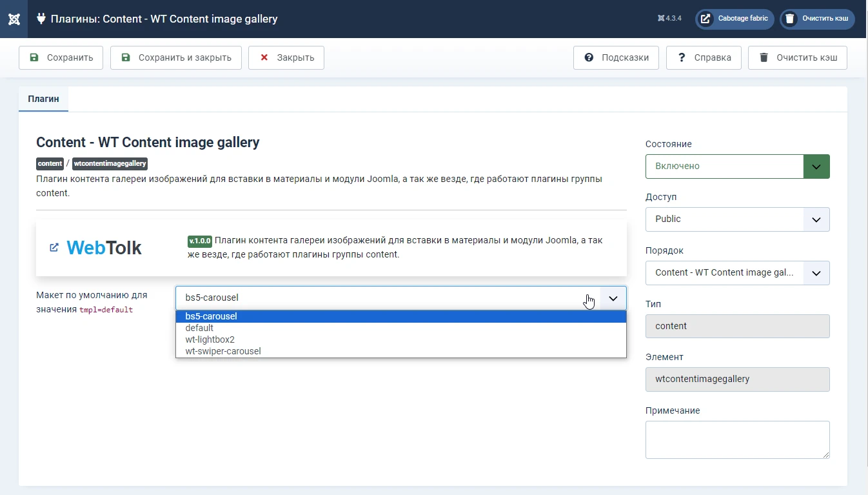This screenshot has width=868, height=495.
Task: Open the Доступ access level dropdown
Action: pyautogui.click(x=737, y=219)
